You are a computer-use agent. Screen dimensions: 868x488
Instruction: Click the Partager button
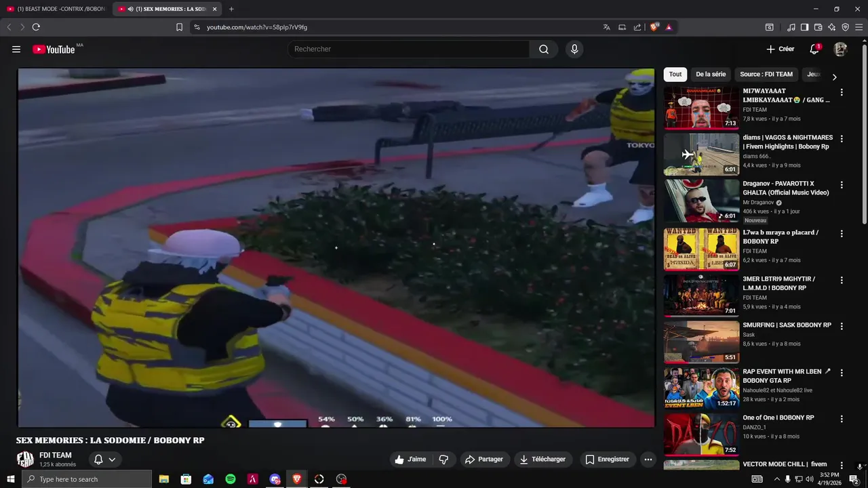tap(484, 460)
